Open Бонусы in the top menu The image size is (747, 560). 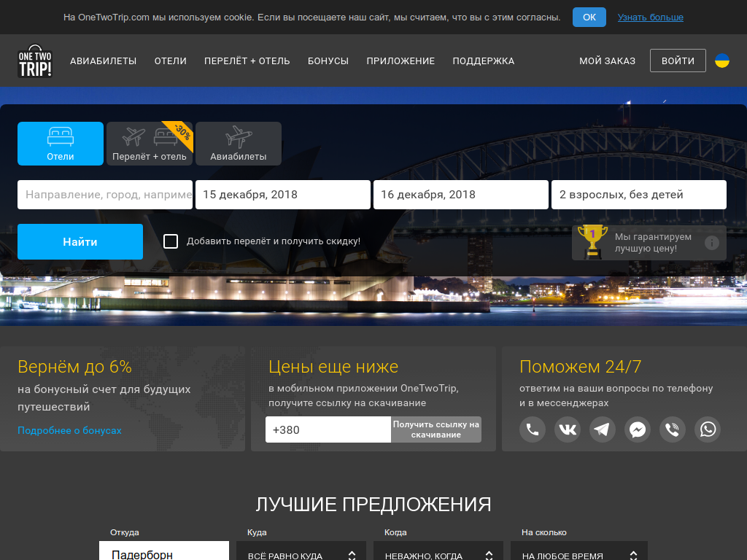click(x=328, y=61)
